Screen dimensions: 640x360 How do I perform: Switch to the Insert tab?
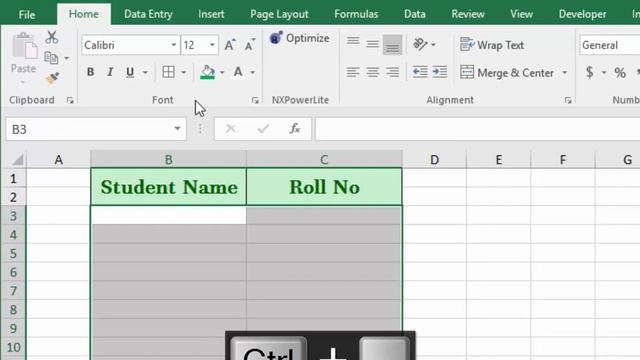point(211,14)
